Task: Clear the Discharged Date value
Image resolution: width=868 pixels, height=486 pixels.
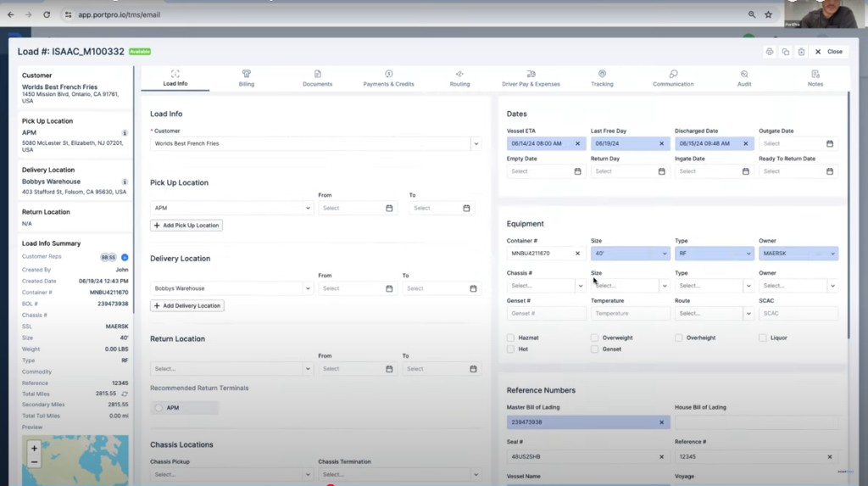Action: pos(746,143)
